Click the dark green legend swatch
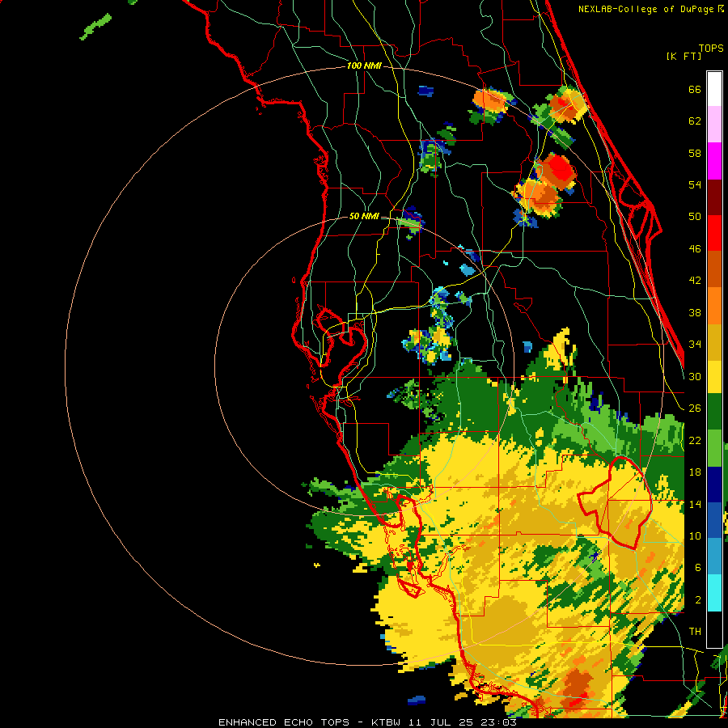 [714, 412]
